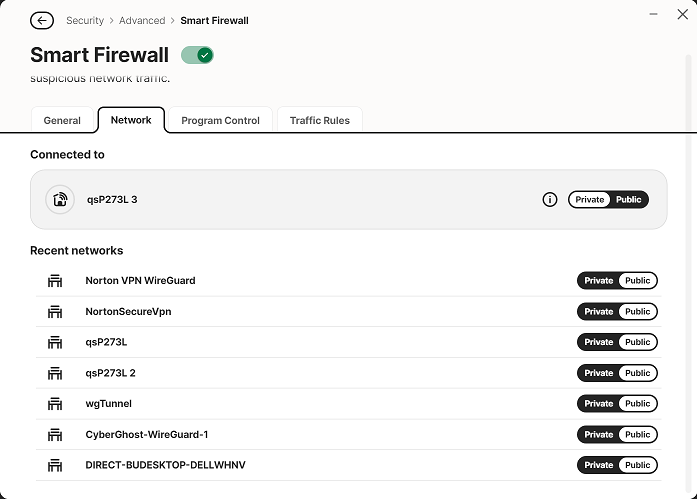Switch to the Program Control tab
697x499 pixels.
coord(220,120)
